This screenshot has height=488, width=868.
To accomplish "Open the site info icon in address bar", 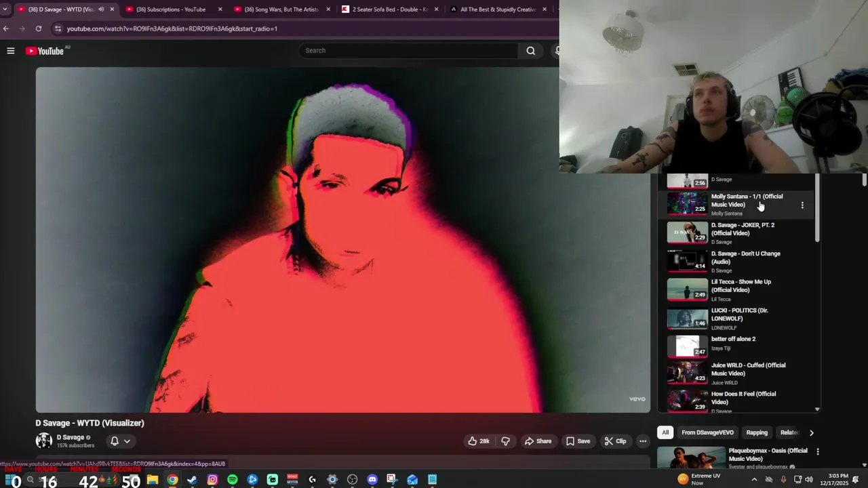I will click(58, 28).
